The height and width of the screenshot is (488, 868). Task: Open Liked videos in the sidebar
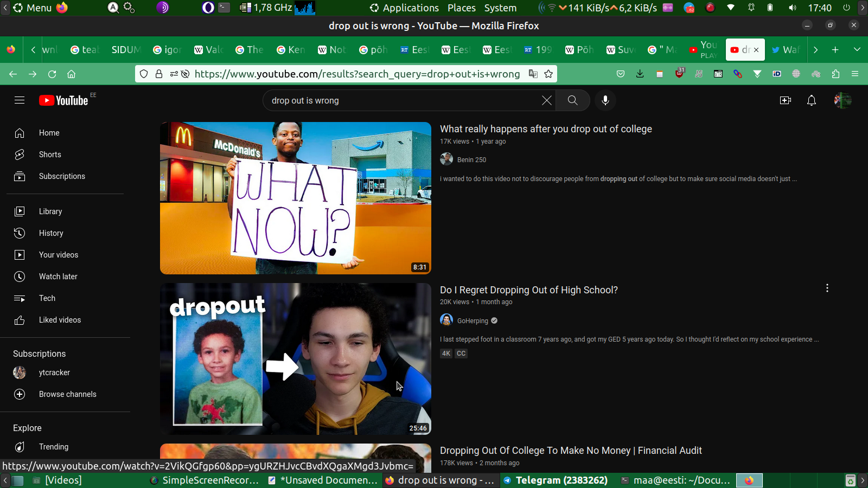(65, 320)
